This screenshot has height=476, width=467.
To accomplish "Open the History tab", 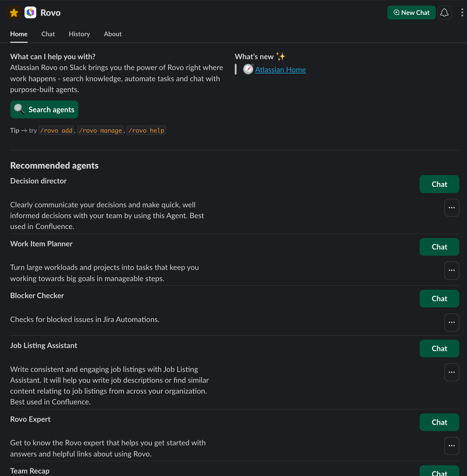I will coord(79,34).
